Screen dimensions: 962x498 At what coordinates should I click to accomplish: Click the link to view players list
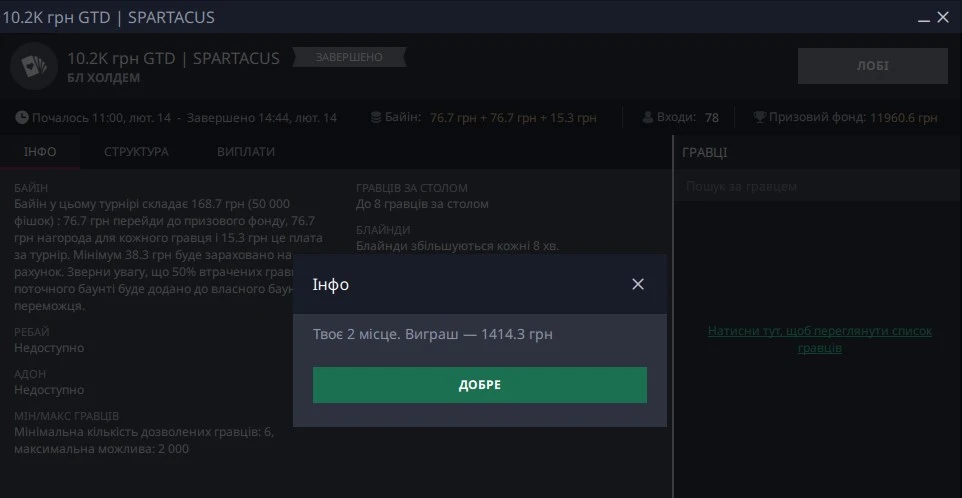coord(819,339)
